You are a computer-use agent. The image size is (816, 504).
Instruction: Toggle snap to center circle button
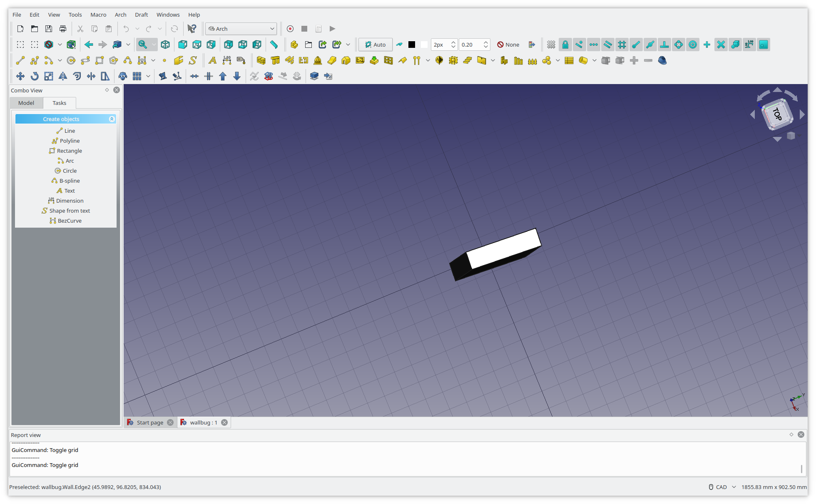coord(693,45)
